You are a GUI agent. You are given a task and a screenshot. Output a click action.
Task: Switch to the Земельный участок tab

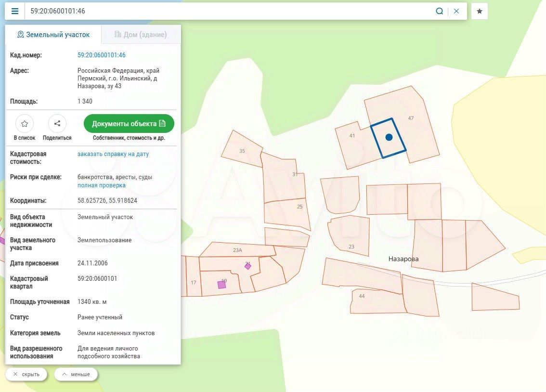coord(53,35)
